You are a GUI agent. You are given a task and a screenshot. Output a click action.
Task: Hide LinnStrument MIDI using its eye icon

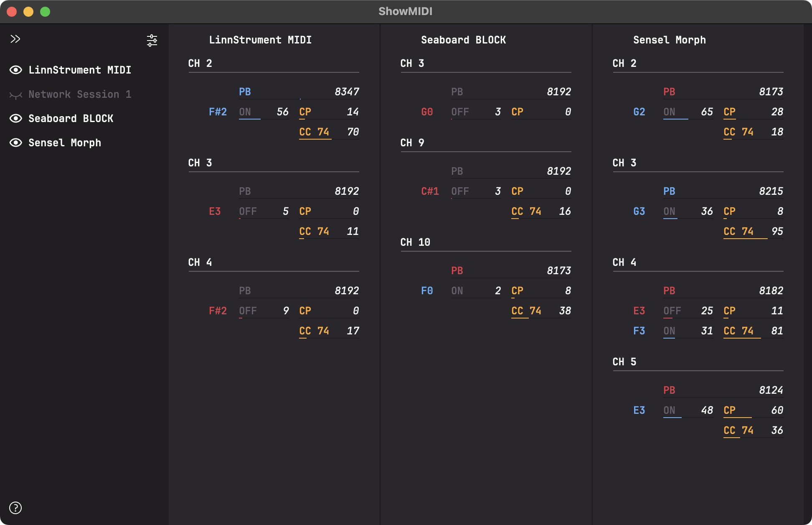click(16, 70)
